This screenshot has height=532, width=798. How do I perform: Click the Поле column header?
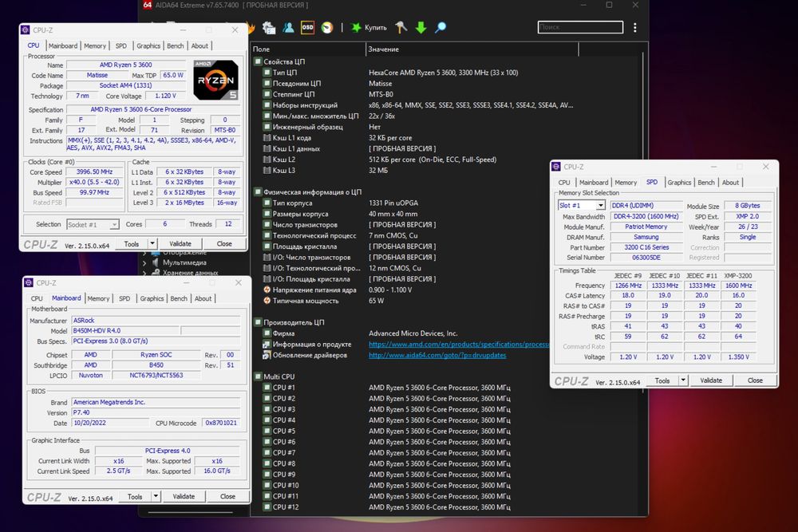(308, 49)
